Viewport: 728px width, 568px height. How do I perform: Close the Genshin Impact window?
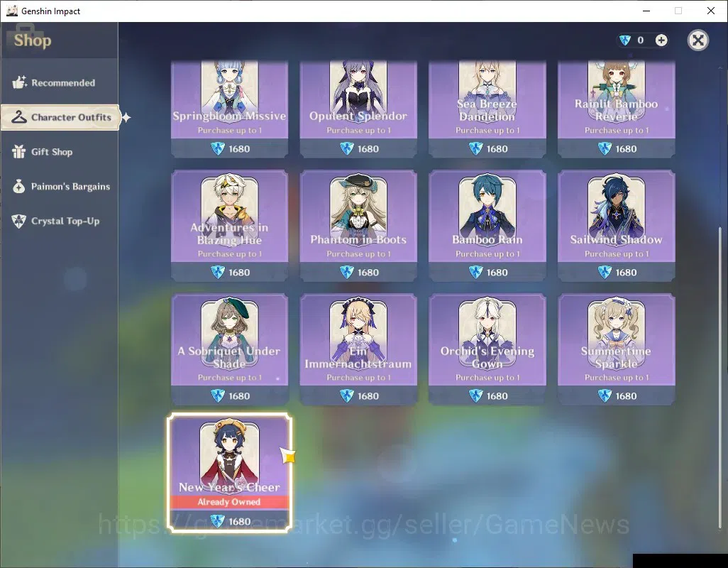711,11
